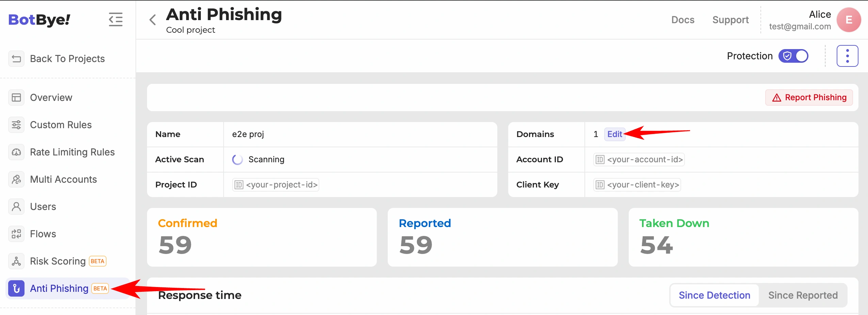Open Back To Projects

[x=67, y=59]
